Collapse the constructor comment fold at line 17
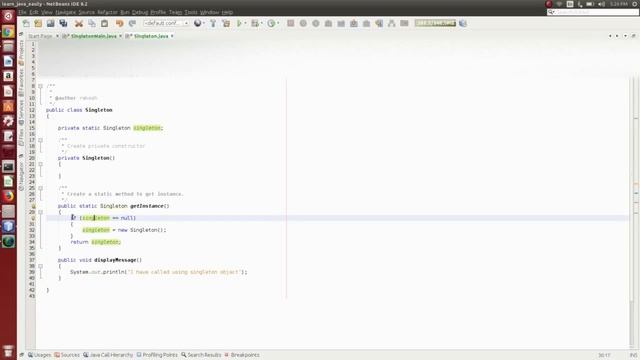 coord(40,140)
